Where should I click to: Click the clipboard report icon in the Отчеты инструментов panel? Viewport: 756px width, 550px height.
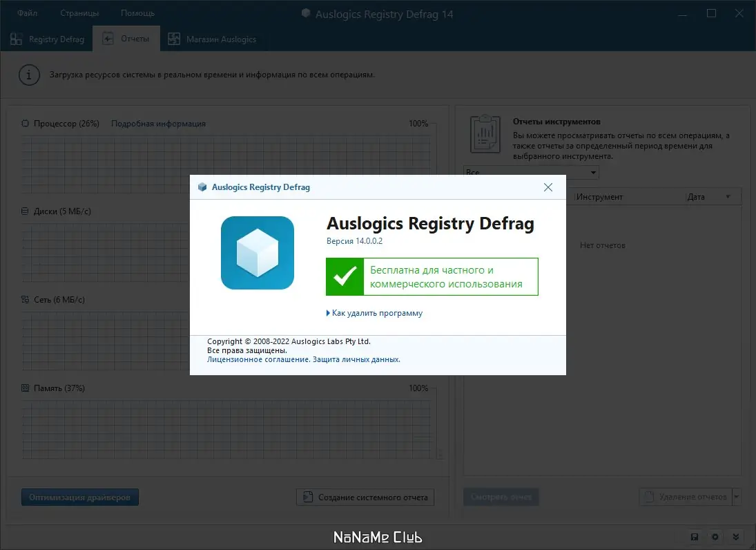click(x=485, y=133)
